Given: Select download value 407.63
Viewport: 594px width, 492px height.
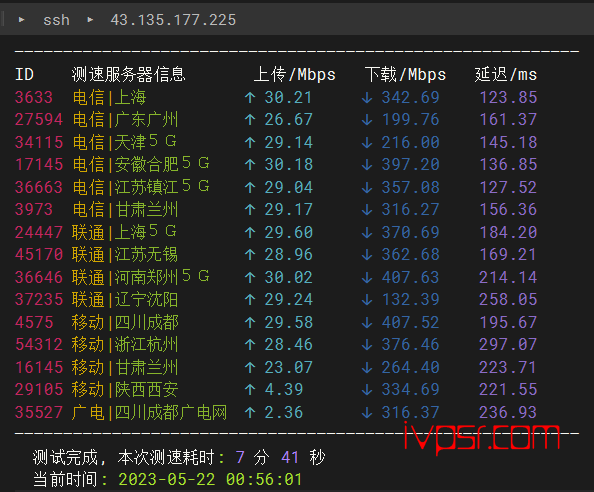Looking at the screenshot, I should click(410, 277).
